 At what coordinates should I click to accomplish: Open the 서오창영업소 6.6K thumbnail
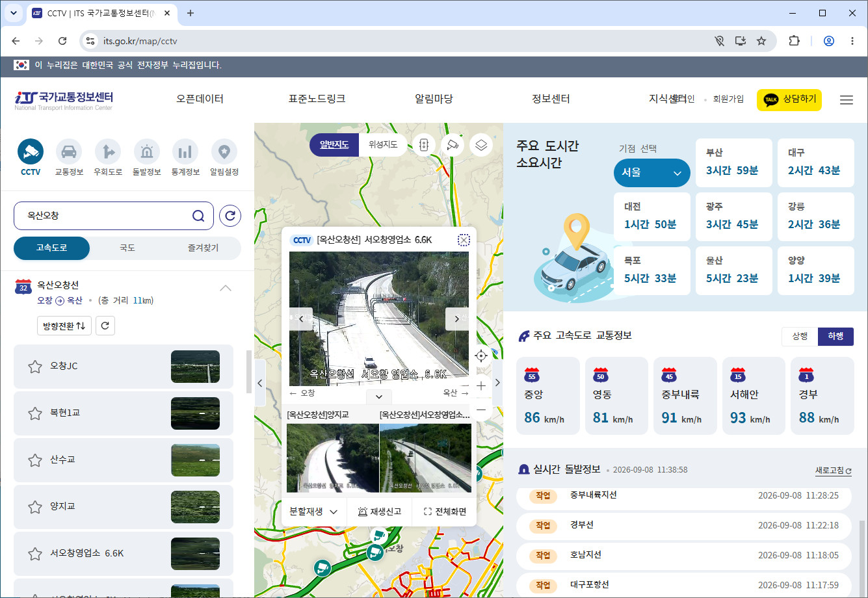tap(195, 554)
